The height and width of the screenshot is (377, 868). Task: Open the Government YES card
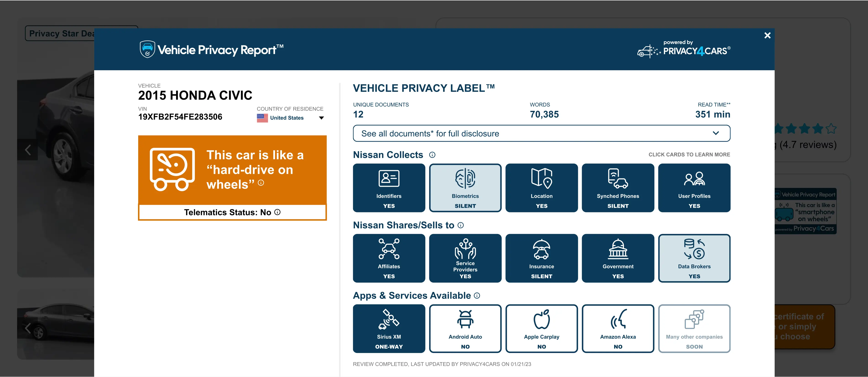[618, 258]
